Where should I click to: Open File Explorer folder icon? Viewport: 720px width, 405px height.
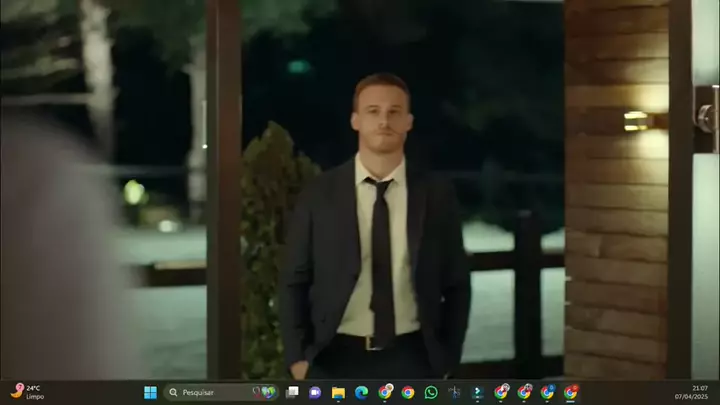pos(338,392)
